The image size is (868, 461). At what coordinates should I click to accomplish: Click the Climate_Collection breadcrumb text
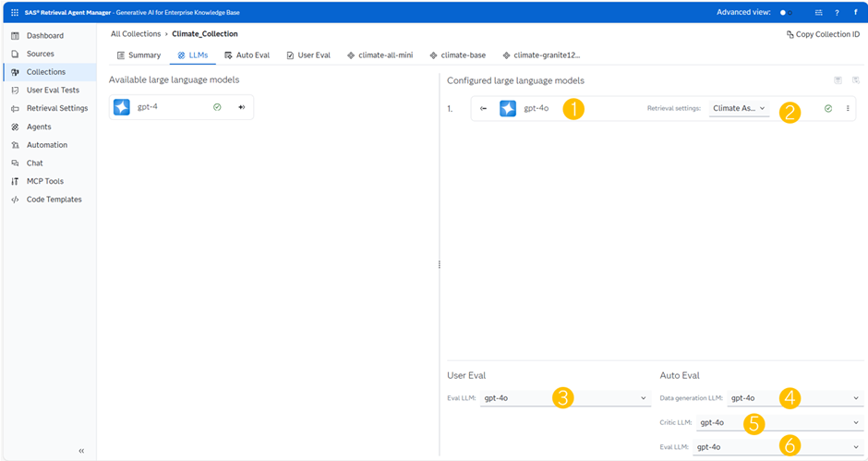[x=205, y=34]
